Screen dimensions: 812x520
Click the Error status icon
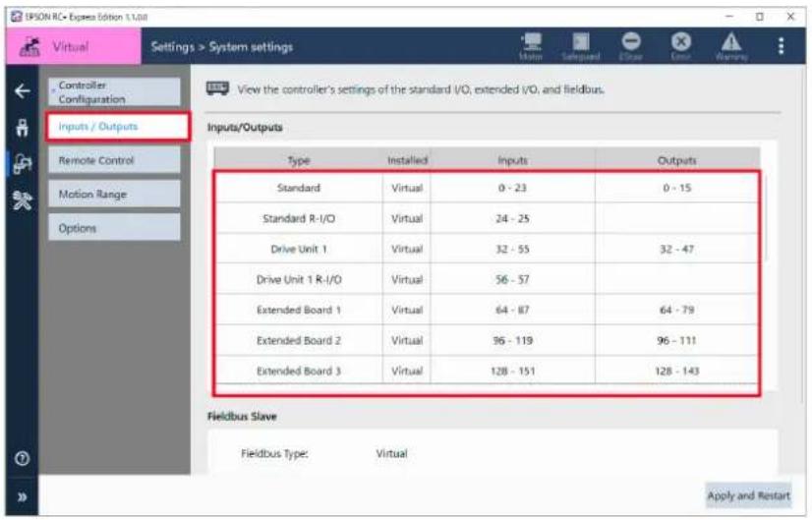click(x=681, y=46)
